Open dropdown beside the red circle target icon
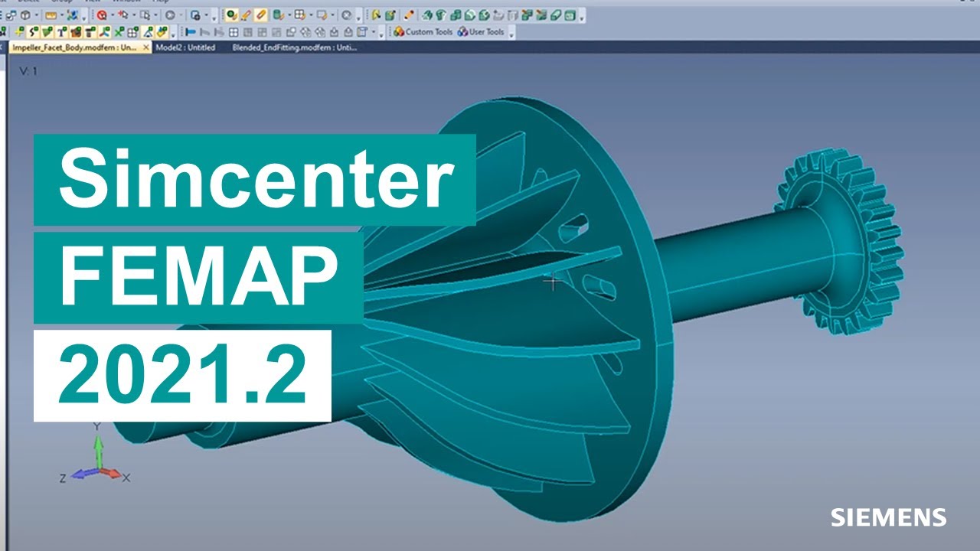Viewport: 980px width, 551px height. click(112, 15)
